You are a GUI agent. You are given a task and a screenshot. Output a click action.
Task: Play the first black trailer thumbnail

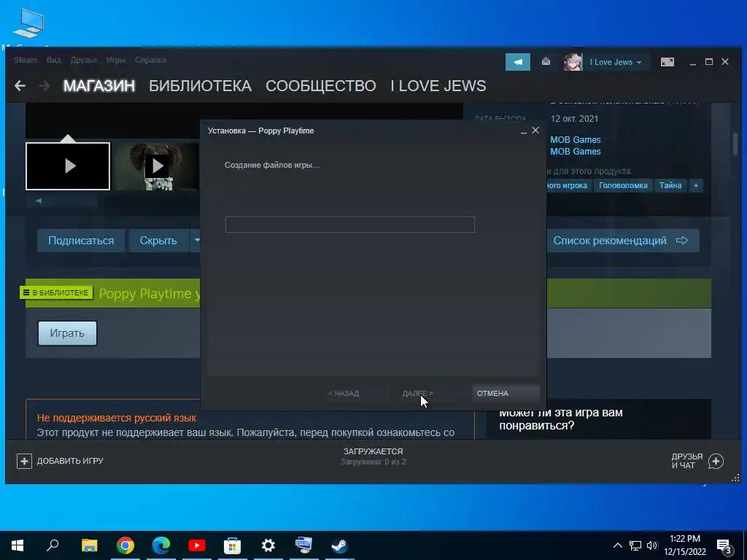(68, 166)
